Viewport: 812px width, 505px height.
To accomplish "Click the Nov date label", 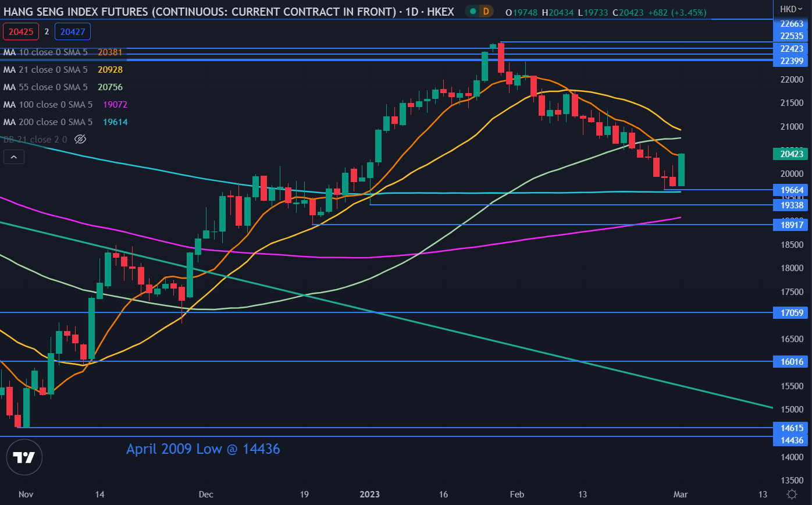I will (x=26, y=495).
